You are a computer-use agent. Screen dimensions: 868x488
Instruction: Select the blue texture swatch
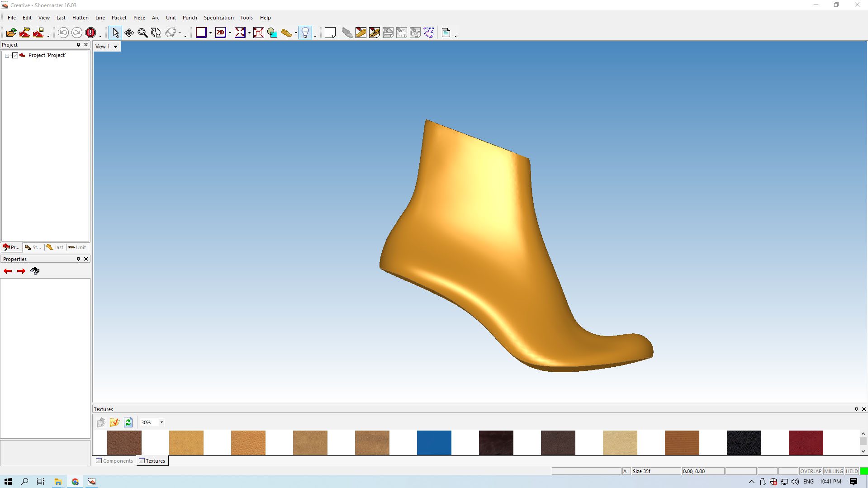click(434, 443)
